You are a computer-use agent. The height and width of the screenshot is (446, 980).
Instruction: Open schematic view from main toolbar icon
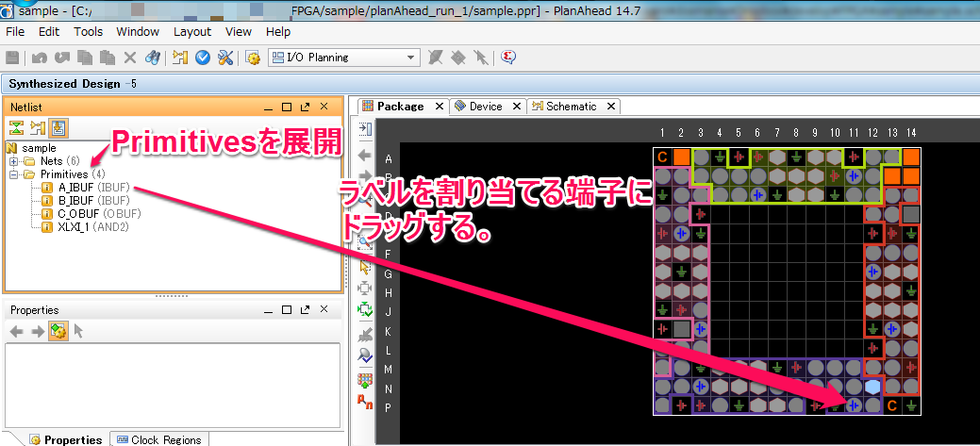coord(180,58)
